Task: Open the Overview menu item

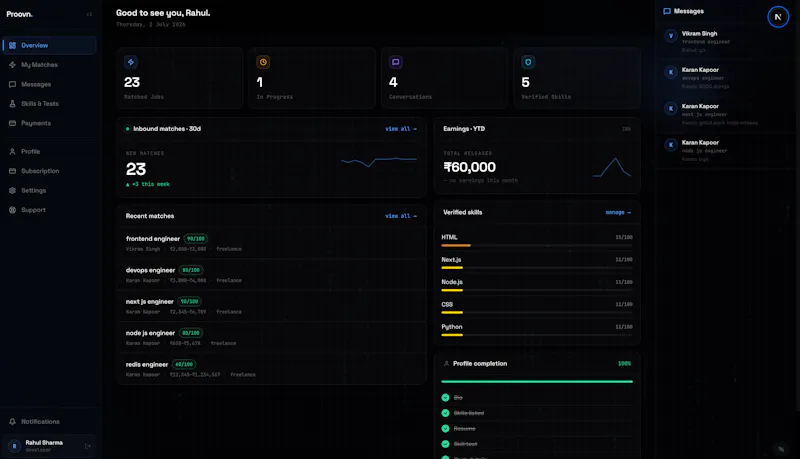Action: pos(49,45)
